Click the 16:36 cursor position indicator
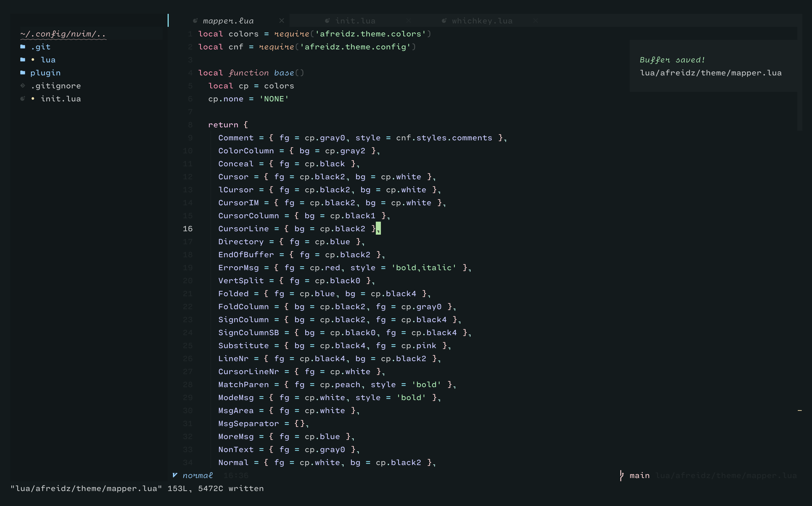The width and height of the screenshot is (812, 506). pyautogui.click(x=236, y=476)
